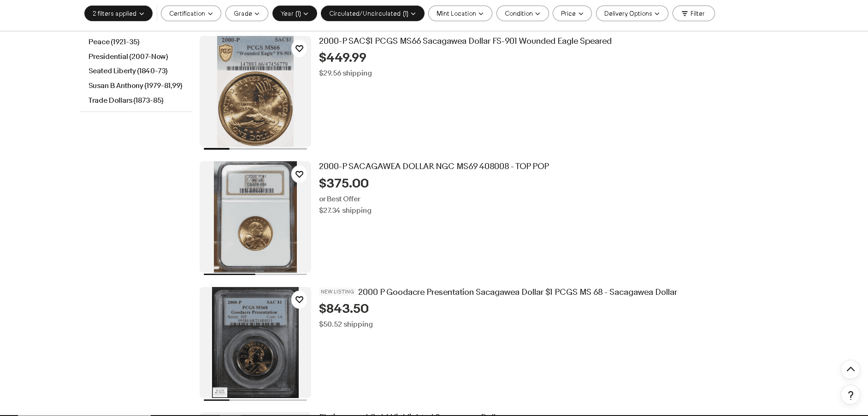The width and height of the screenshot is (868, 416).
Task: Add the Wounded Eagle coin to watchlist
Action: pyautogui.click(x=299, y=48)
